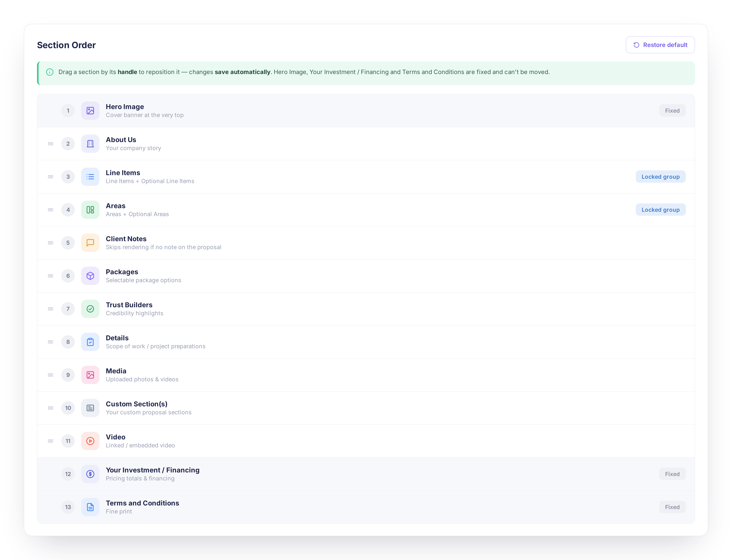Screen dimensions: 732x560
Task: Click the Locked group badge on Line Items
Action: click(x=660, y=177)
